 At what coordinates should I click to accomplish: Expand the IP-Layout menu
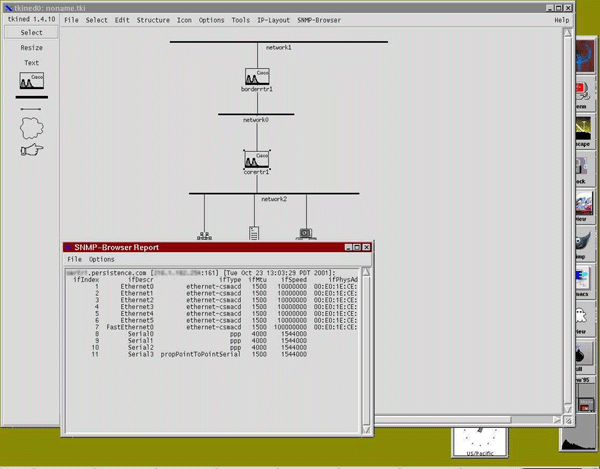pos(272,20)
